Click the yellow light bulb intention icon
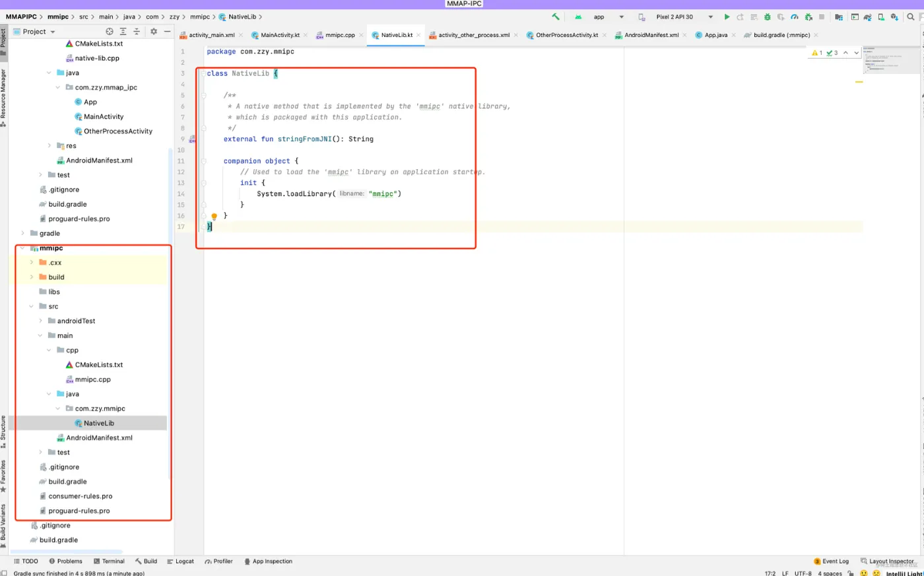 pyautogui.click(x=214, y=216)
